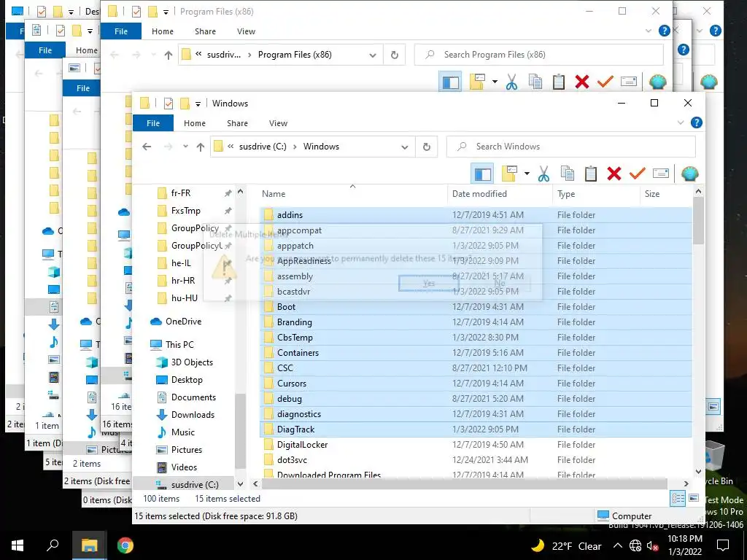The width and height of the screenshot is (747, 560).
Task: Click the Copy icon in Windows window toolbar
Action: pyautogui.click(x=567, y=174)
